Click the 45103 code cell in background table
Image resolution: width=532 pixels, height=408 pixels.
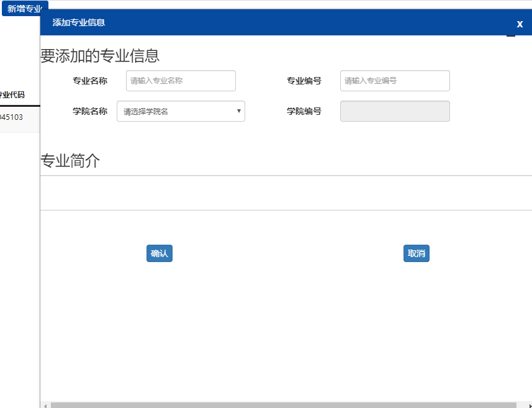[11, 117]
